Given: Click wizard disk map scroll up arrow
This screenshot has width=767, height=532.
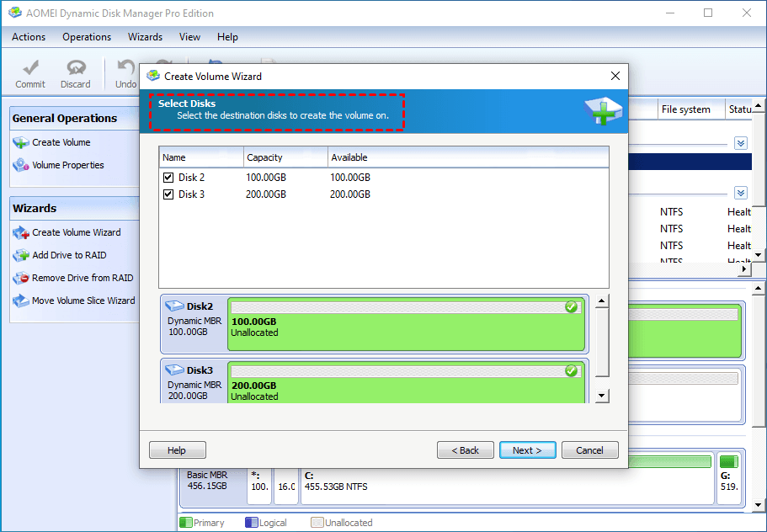Looking at the screenshot, I should [x=602, y=301].
